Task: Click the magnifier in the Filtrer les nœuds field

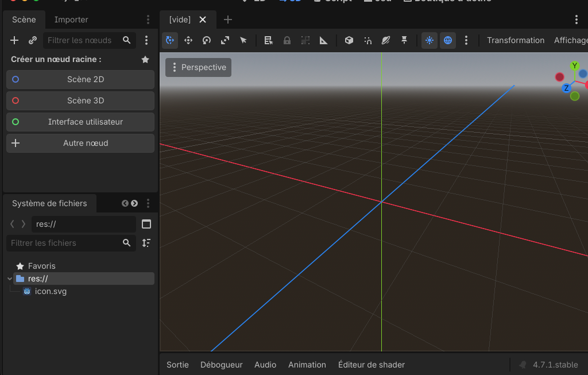Action: pyautogui.click(x=127, y=40)
